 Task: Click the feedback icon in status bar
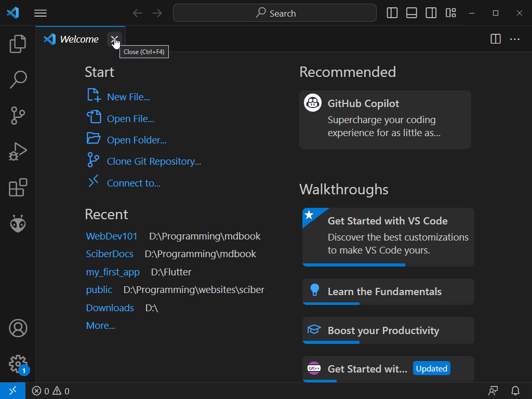tap(493, 391)
